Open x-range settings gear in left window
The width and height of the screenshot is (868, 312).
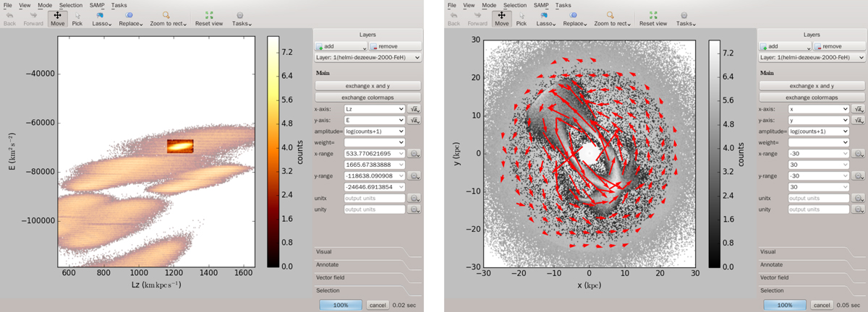point(414,154)
